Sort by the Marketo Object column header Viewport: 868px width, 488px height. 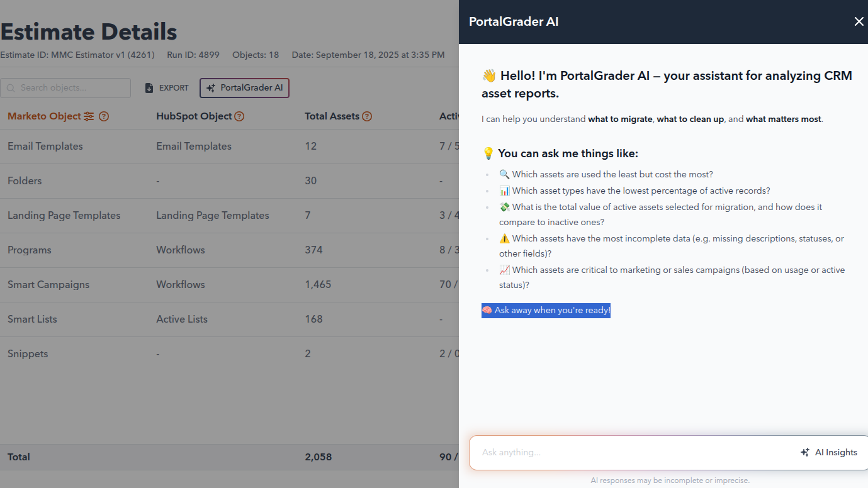click(x=44, y=116)
